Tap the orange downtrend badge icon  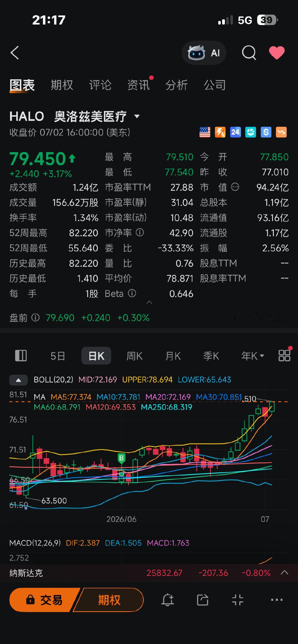(x=281, y=132)
